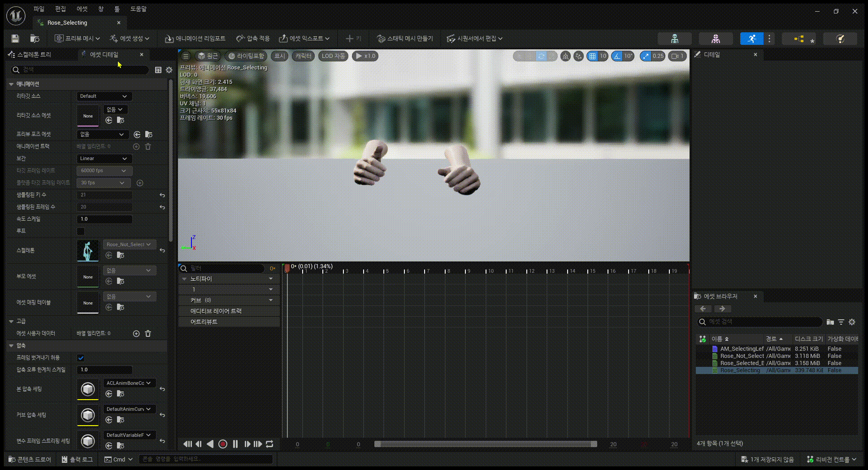The image size is (868, 470).
Task: Toggle animation loop playback
Action: [x=269, y=444]
